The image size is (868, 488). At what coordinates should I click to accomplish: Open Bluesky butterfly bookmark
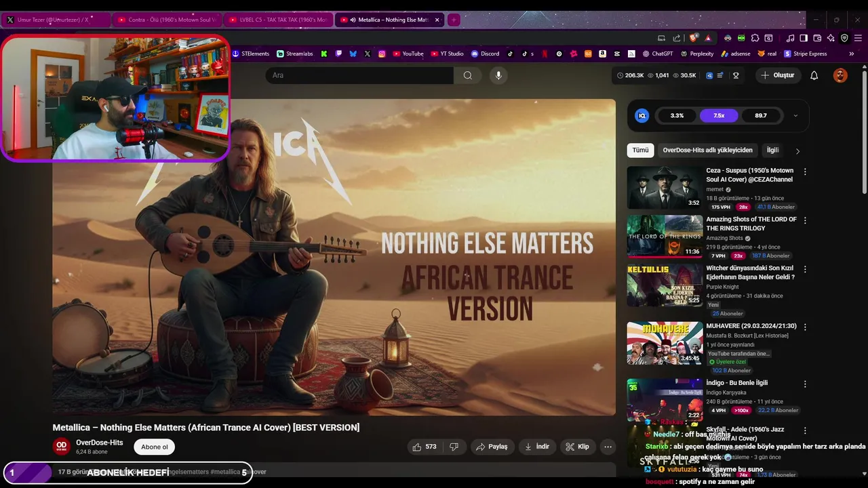point(353,54)
